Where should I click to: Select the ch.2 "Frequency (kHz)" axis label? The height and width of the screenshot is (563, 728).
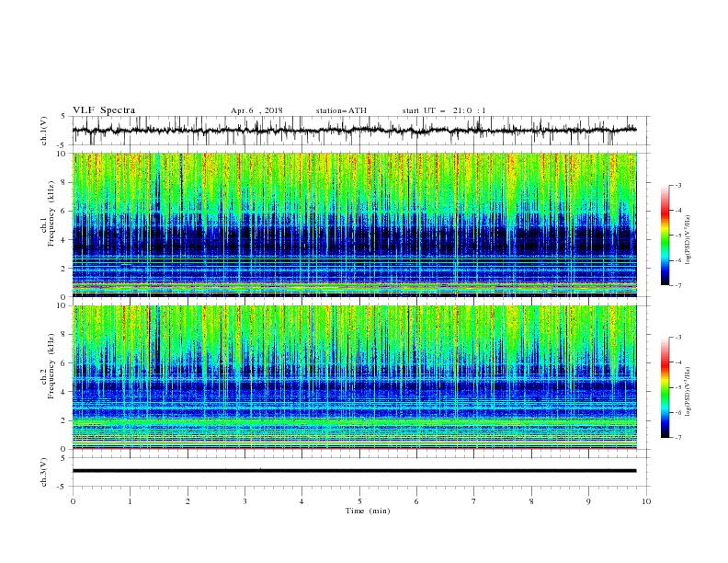[51, 366]
